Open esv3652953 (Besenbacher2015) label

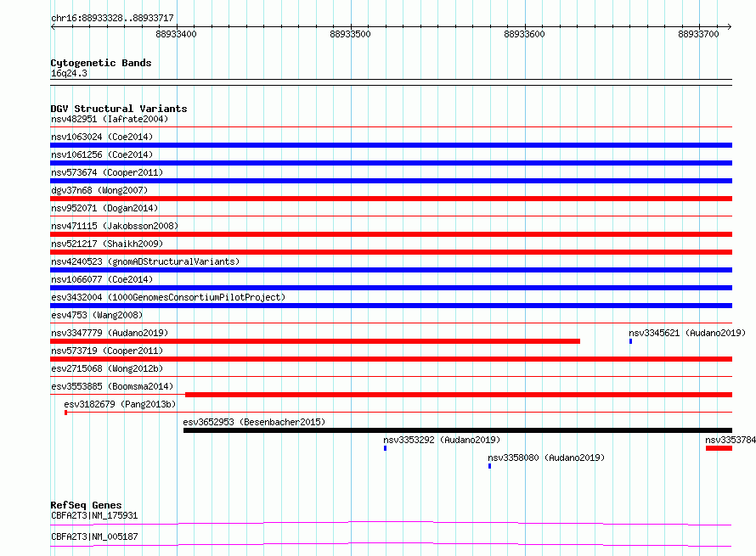coord(254,422)
